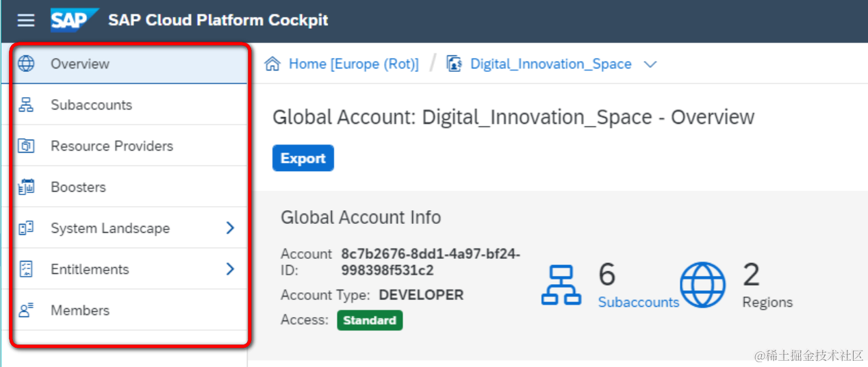
Task: Click the large blue Subaccounts icon
Action: click(x=561, y=285)
